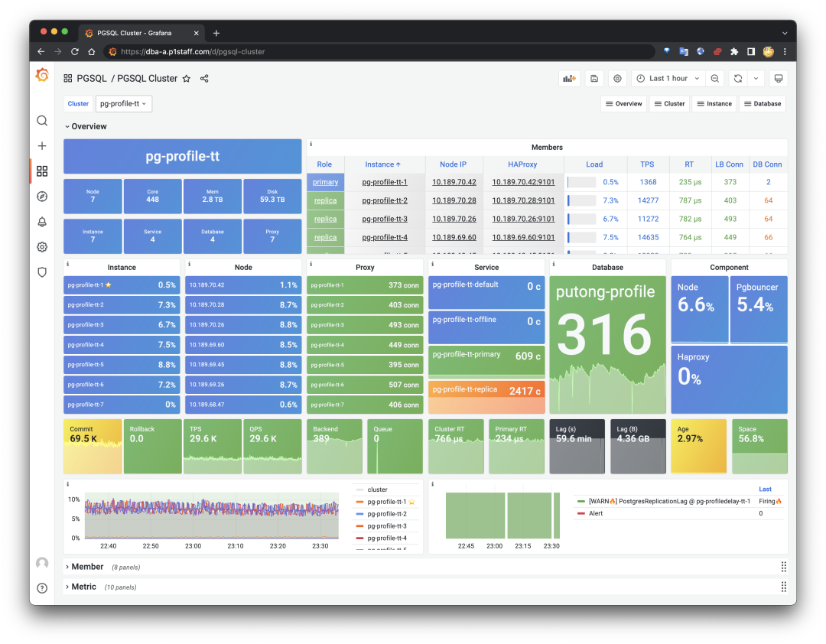Open the Instance dashboard link tab
This screenshot has height=644, width=826.
coord(714,104)
